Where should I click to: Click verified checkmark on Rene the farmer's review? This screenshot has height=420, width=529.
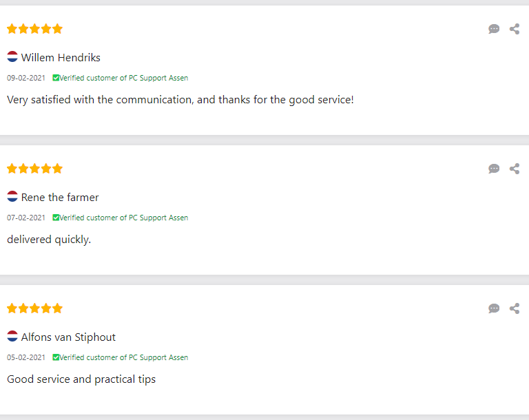tap(56, 218)
